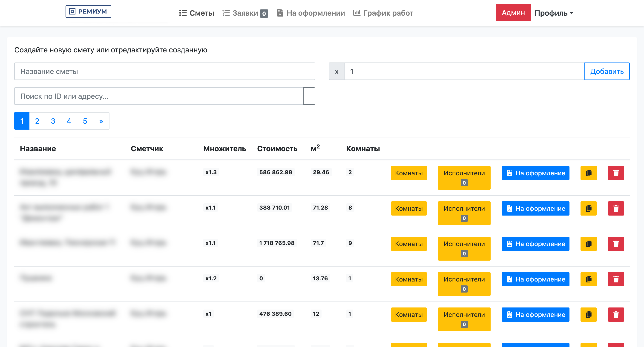
Task: Open Комнаты for the 476 389.60 estimate
Action: [x=409, y=315]
